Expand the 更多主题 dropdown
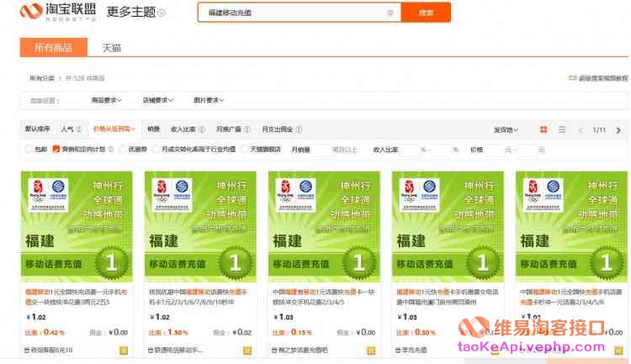 coord(136,12)
